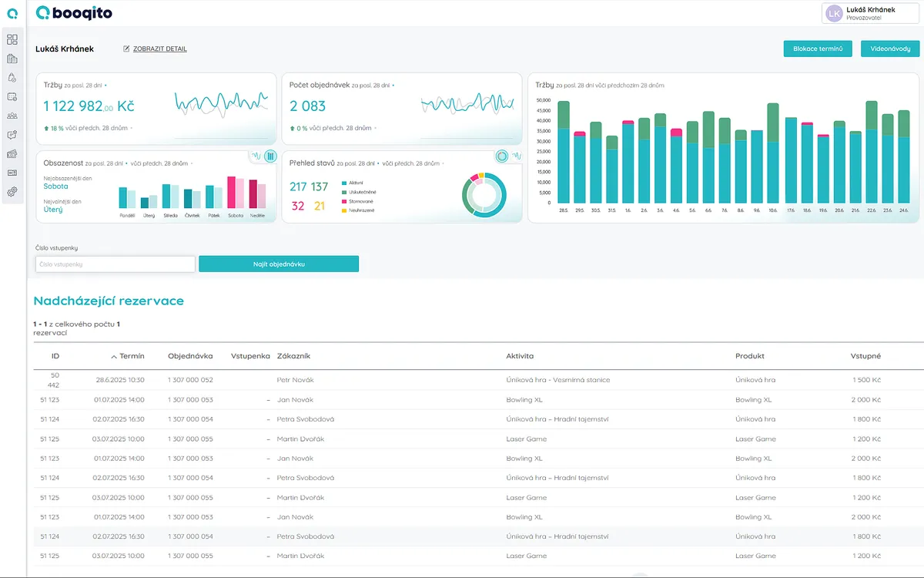Click the Blokace termínů button
Image resolution: width=924 pixels, height=578 pixels.
point(818,49)
